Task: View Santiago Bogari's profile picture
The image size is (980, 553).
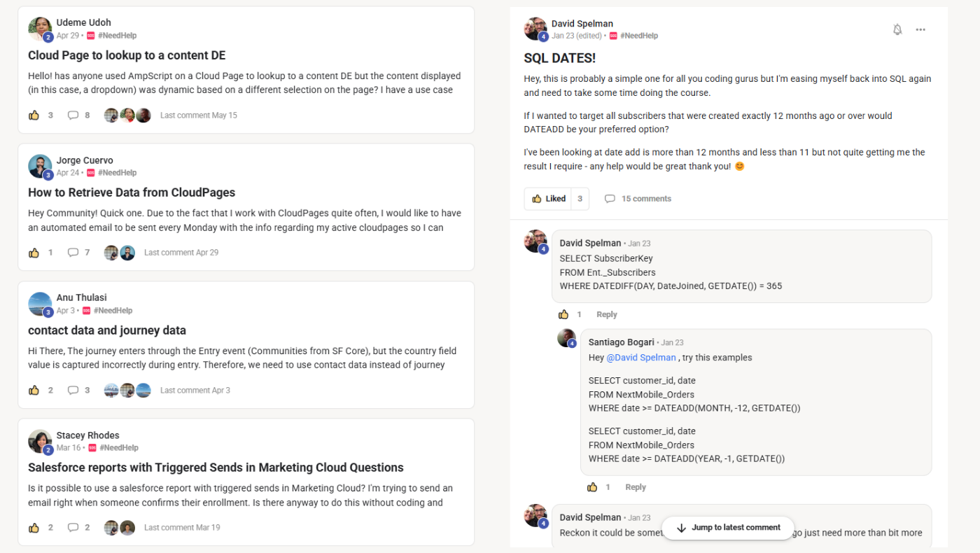Action: coord(566,338)
